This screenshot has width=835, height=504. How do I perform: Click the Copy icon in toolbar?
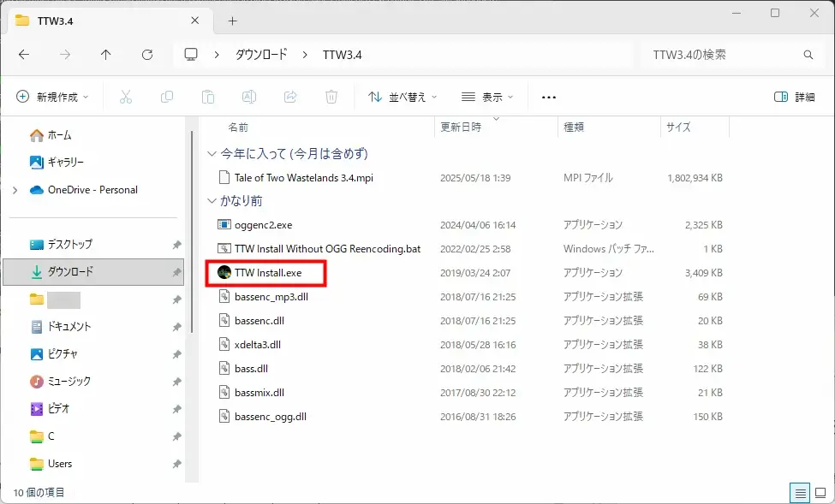point(167,97)
